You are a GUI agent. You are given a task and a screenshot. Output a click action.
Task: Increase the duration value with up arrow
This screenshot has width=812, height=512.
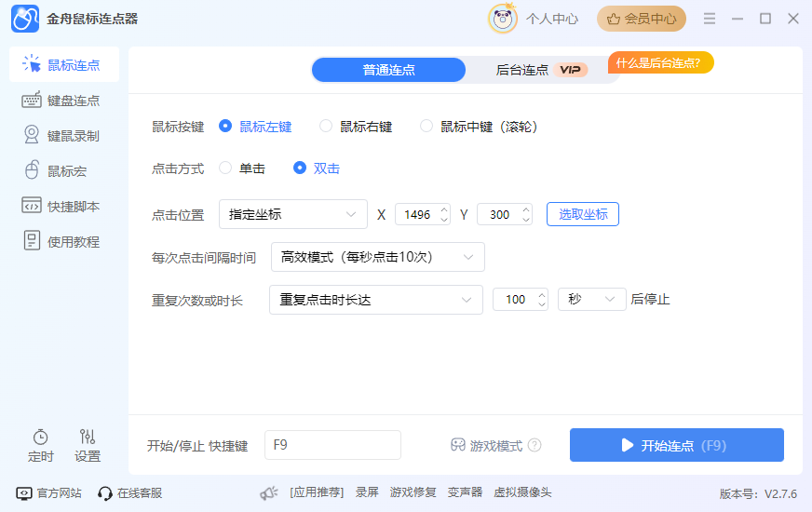(542, 294)
